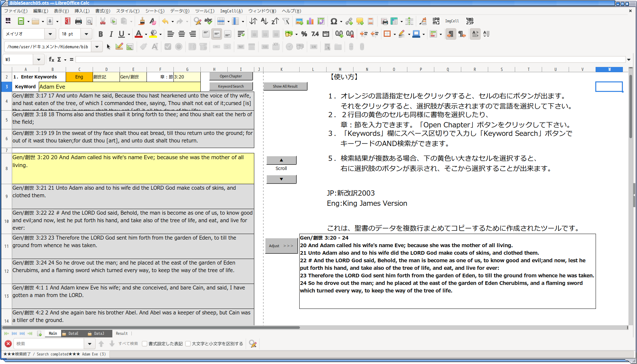Open the Function Wizard fx
Image resolution: width=637 pixels, height=364 pixels.
51,59
